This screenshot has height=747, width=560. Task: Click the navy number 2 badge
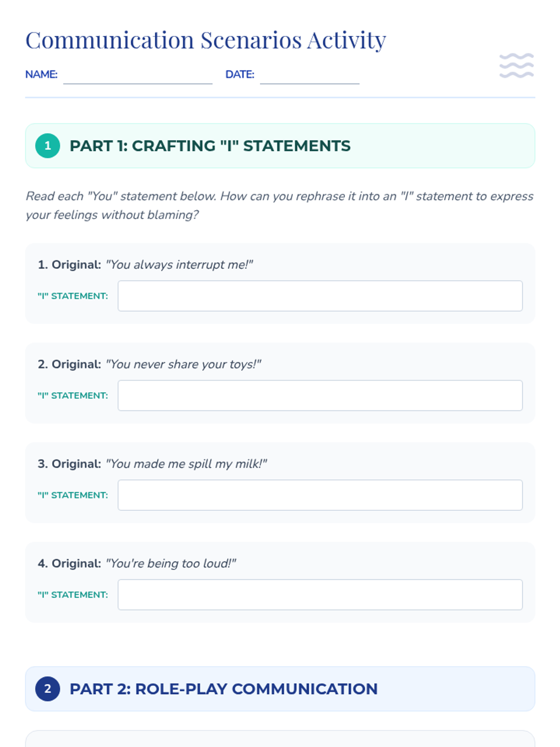pyautogui.click(x=48, y=689)
